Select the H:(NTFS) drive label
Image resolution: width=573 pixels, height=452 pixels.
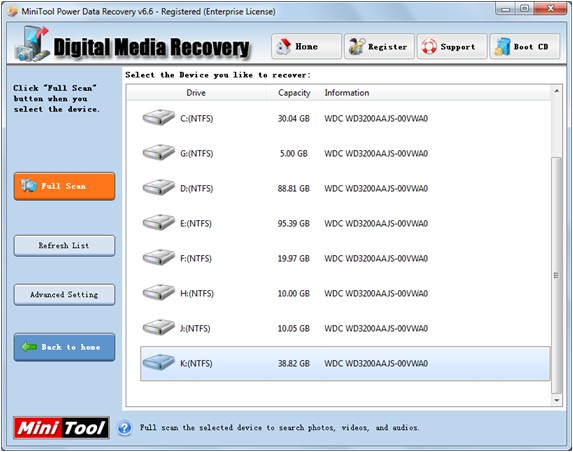197,293
